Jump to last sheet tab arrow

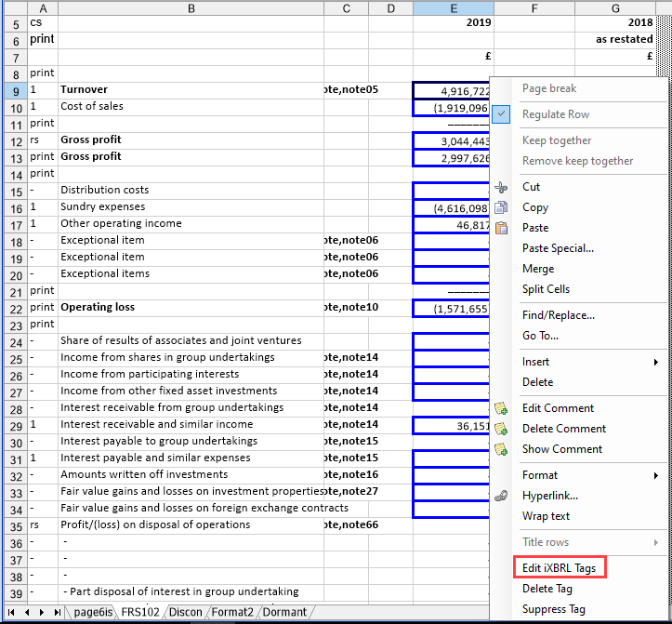point(57,613)
